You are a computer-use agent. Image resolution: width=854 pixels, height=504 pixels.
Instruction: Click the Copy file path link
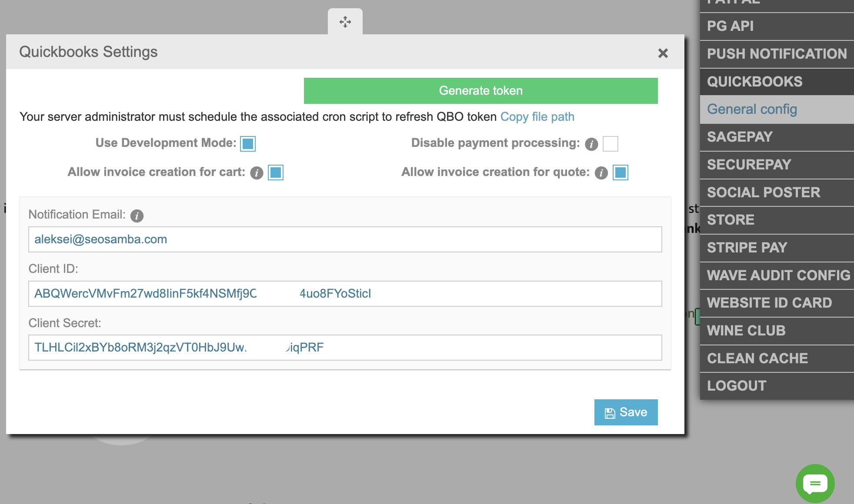[x=537, y=117]
